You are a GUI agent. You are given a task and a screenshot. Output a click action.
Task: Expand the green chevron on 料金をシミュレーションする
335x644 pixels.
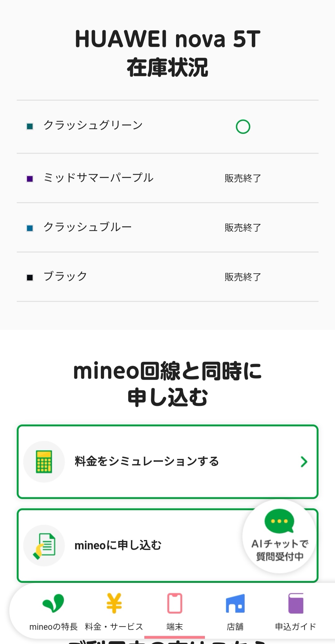coord(304,462)
